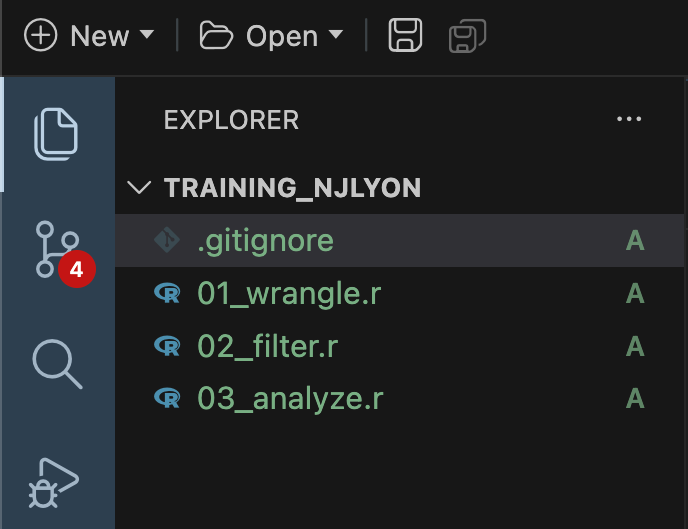Click the red 4 changes badge
Viewport: 688px width, 529px height.
(x=77, y=268)
